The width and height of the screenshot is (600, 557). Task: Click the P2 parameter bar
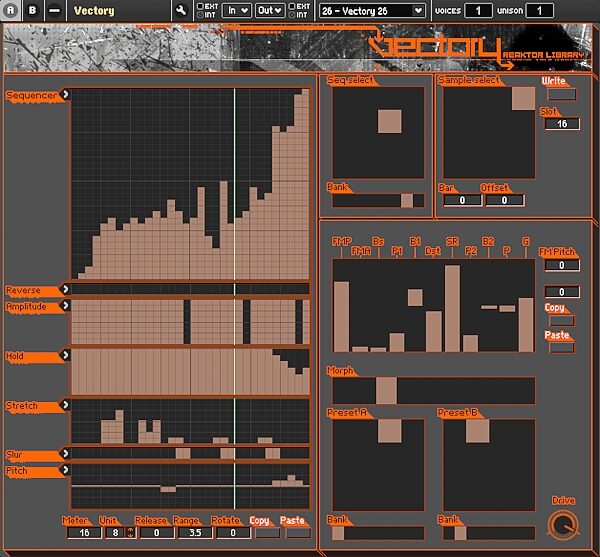coord(470,343)
